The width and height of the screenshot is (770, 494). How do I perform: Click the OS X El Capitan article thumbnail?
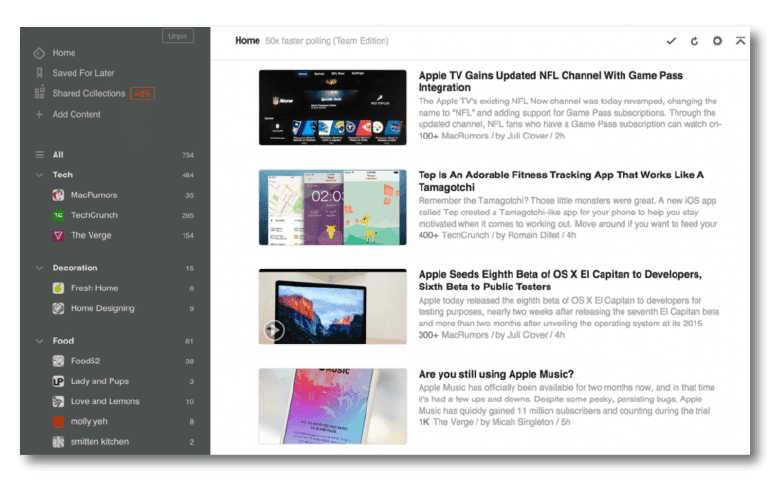(x=332, y=306)
